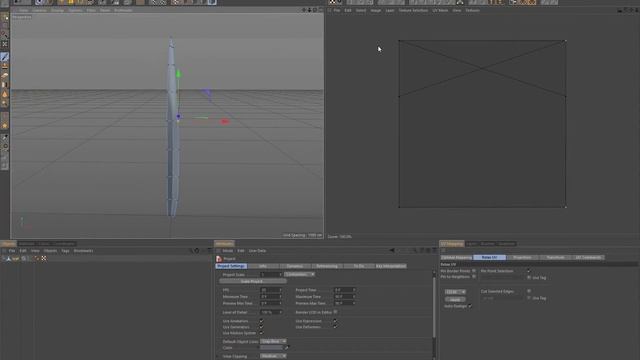The width and height of the screenshot is (640, 360).
Task: Click the viewport toggle active view icon
Action: [320, 10]
